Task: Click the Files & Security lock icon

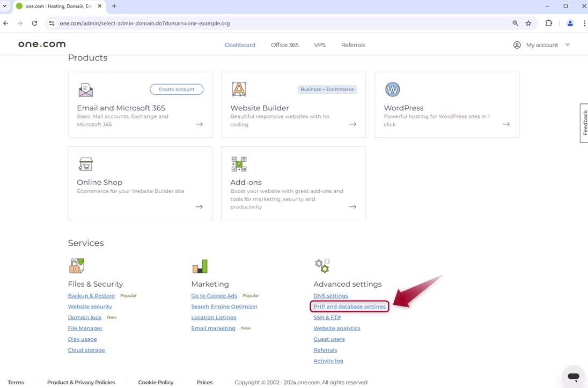Action: [77, 266]
